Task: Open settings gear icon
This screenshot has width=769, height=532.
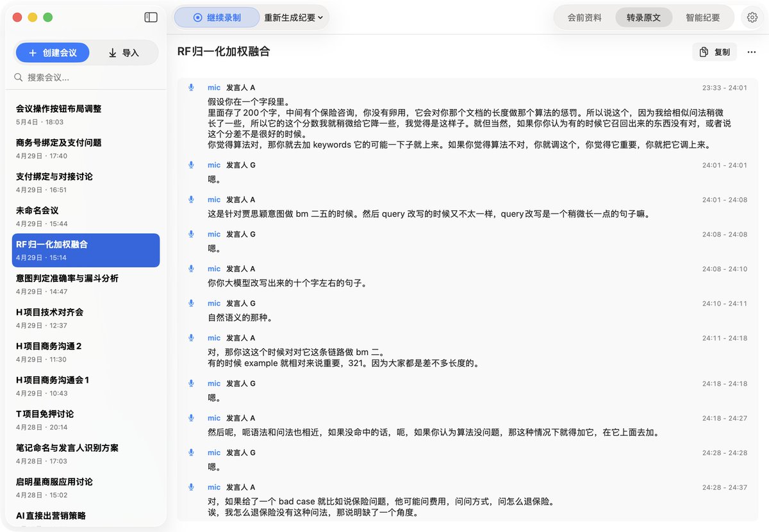Action: [x=752, y=18]
